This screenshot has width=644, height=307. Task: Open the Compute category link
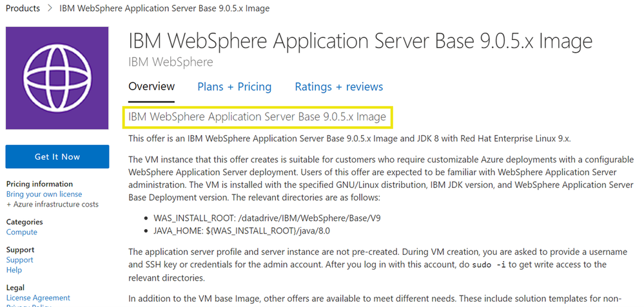point(21,232)
